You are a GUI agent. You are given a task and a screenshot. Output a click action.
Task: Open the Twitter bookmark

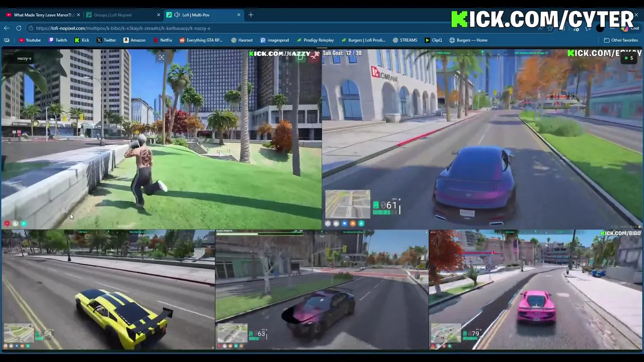click(106, 40)
